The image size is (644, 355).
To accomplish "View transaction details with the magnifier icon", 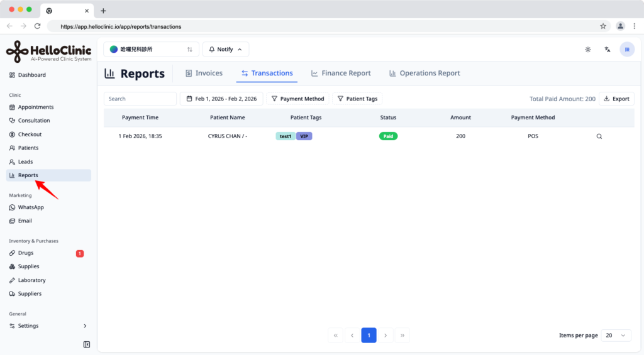I will (x=599, y=136).
